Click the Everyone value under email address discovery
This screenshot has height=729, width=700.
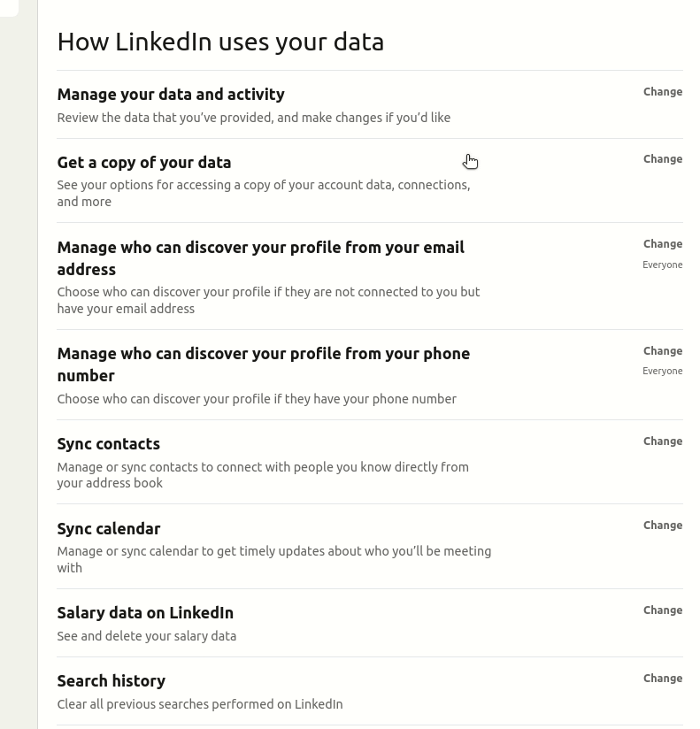662,265
